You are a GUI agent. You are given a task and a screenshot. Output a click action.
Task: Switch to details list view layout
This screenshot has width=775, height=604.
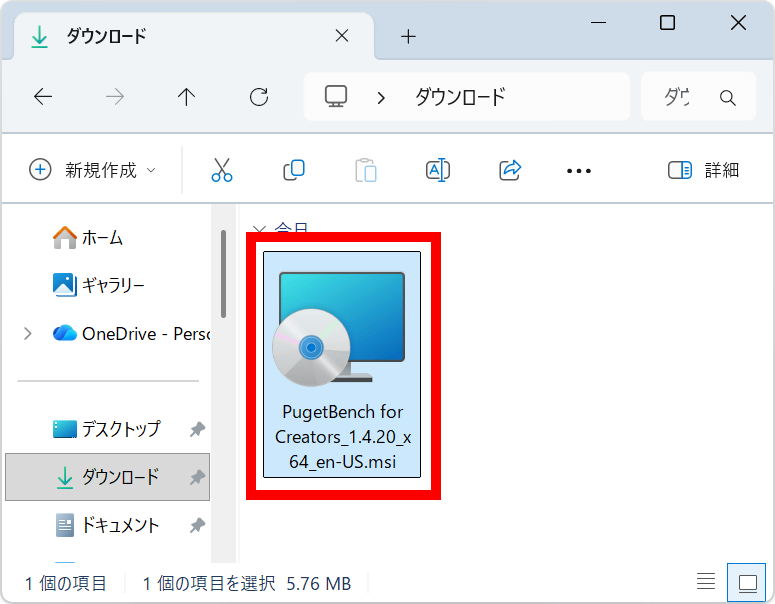(x=706, y=582)
